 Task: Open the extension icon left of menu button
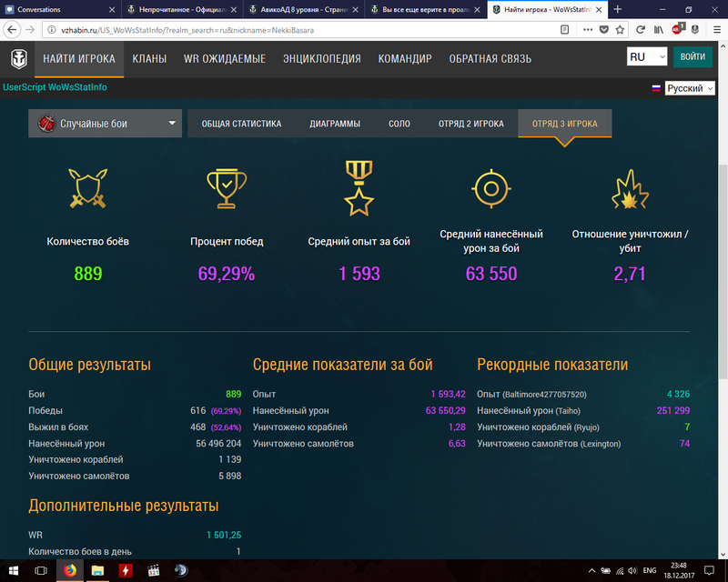coord(695,30)
